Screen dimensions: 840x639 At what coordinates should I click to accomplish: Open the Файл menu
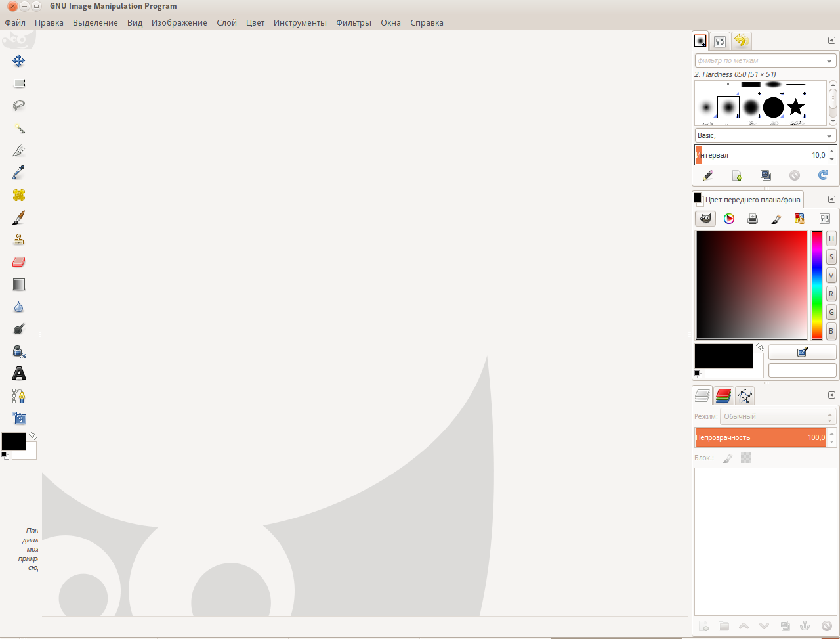coord(15,22)
